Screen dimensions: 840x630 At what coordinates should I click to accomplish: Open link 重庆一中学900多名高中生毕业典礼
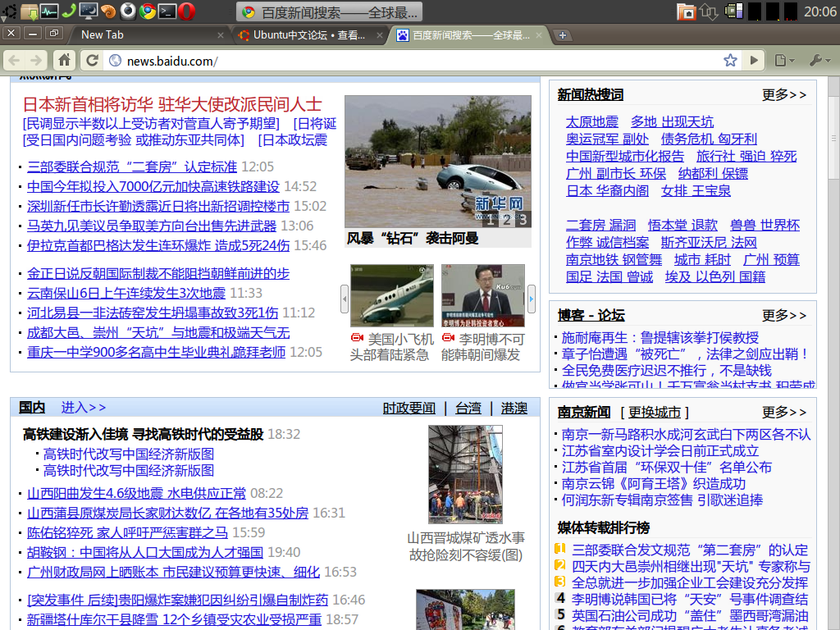coord(156,352)
